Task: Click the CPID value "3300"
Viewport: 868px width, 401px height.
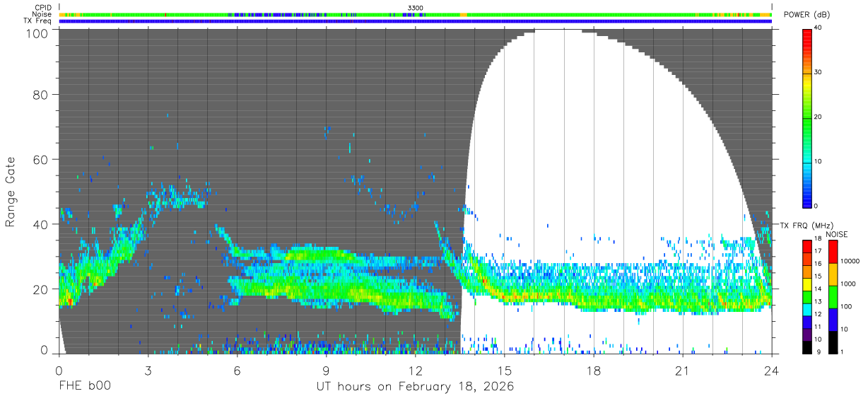Action: 416,8
